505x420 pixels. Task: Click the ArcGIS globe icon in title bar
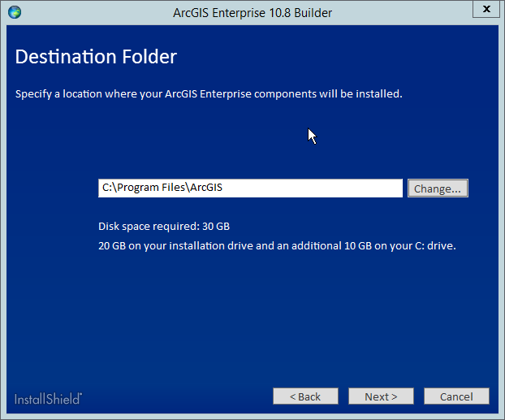14,12
